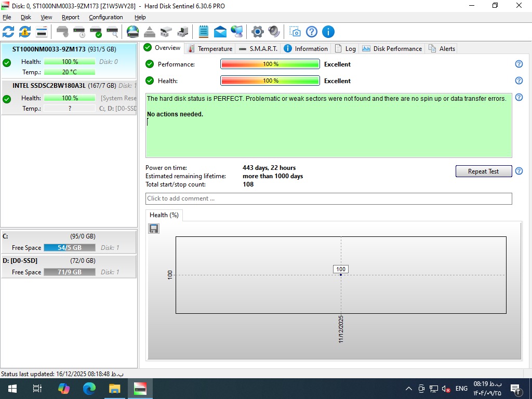
Task: Open the Report menu
Action: 71,17
